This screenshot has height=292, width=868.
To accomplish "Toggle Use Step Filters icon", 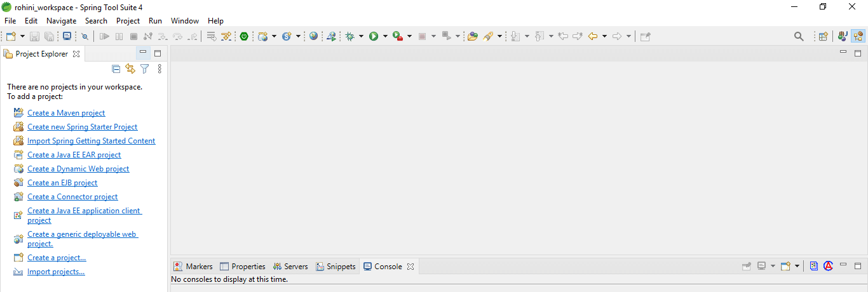I will point(226,37).
